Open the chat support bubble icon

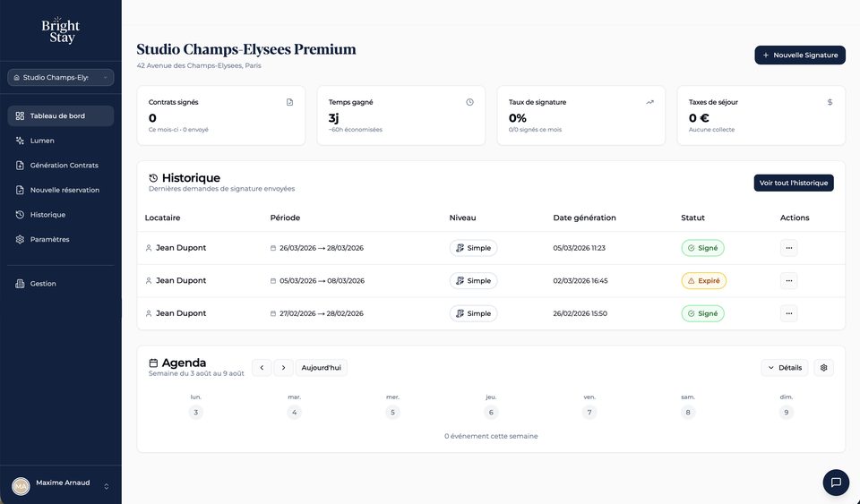[x=836, y=483]
